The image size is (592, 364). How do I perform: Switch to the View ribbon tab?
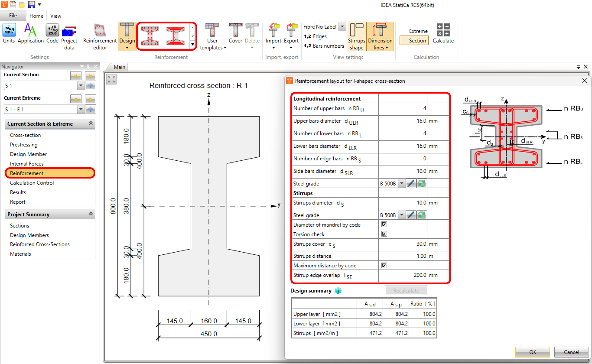click(x=55, y=16)
